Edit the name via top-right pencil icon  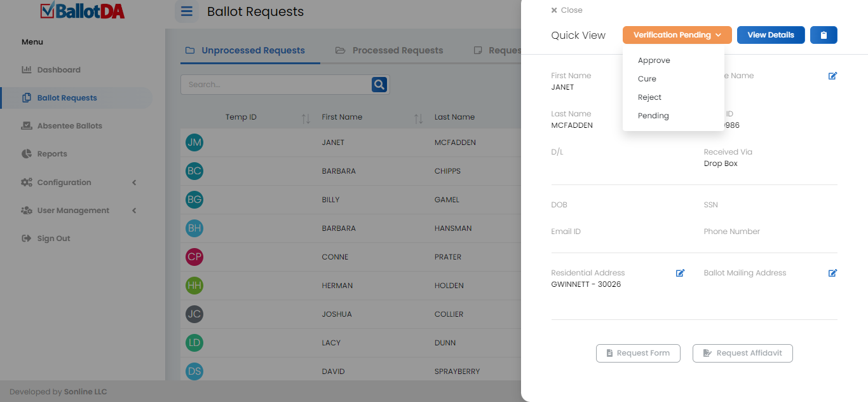click(x=832, y=76)
